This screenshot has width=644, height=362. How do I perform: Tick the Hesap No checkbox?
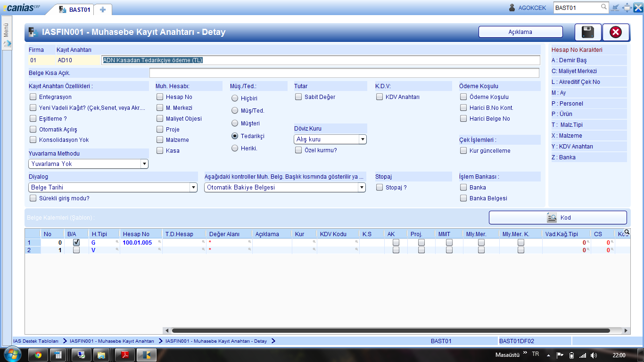(x=160, y=97)
